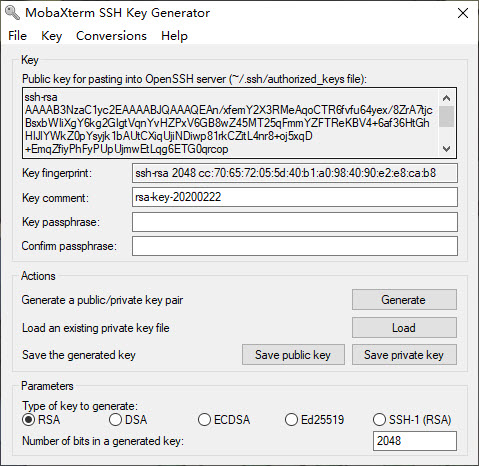Click Save public key button

pyautogui.click(x=293, y=355)
